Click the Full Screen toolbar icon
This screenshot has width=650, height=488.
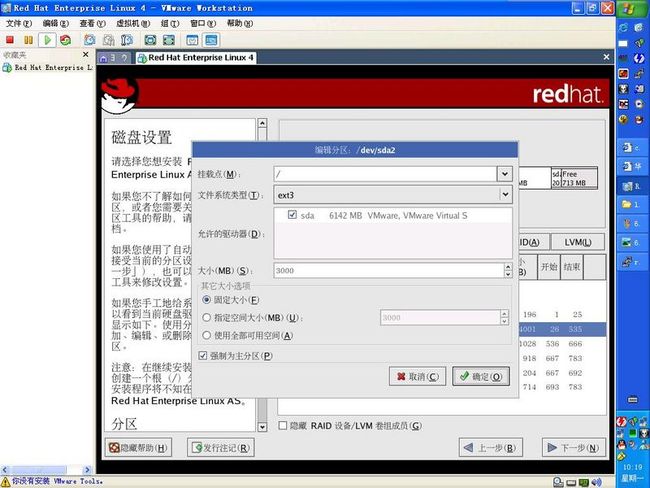coord(150,40)
